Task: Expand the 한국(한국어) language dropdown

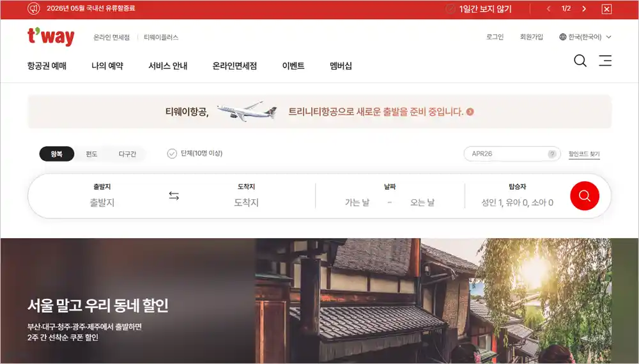Action: pyautogui.click(x=585, y=37)
